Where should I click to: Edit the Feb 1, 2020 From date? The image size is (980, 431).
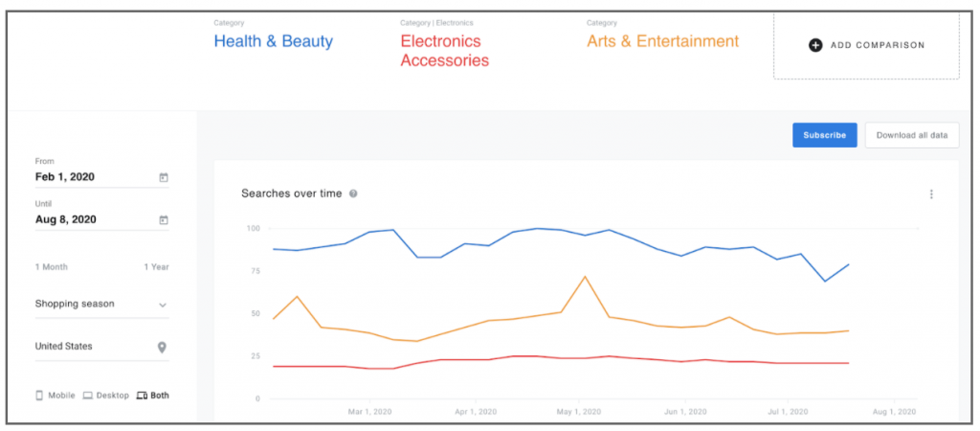point(65,177)
